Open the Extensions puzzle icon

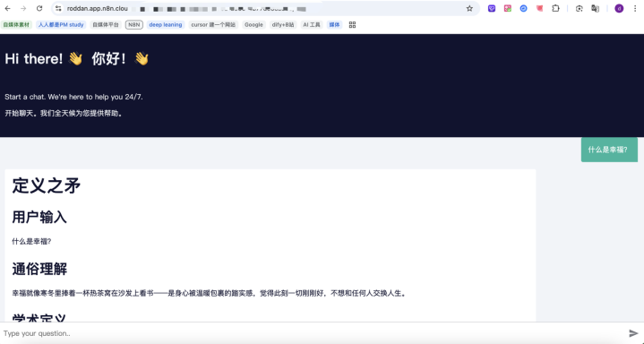tap(555, 8)
